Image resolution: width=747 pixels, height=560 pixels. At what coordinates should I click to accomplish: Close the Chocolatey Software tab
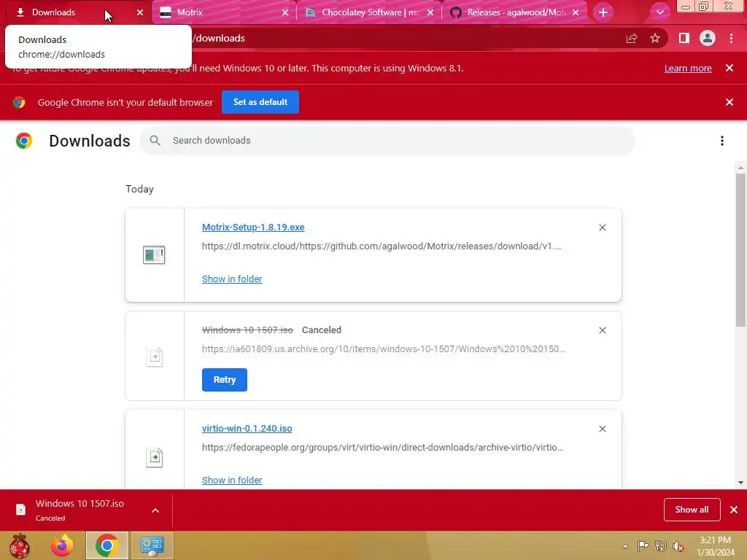(x=430, y=12)
